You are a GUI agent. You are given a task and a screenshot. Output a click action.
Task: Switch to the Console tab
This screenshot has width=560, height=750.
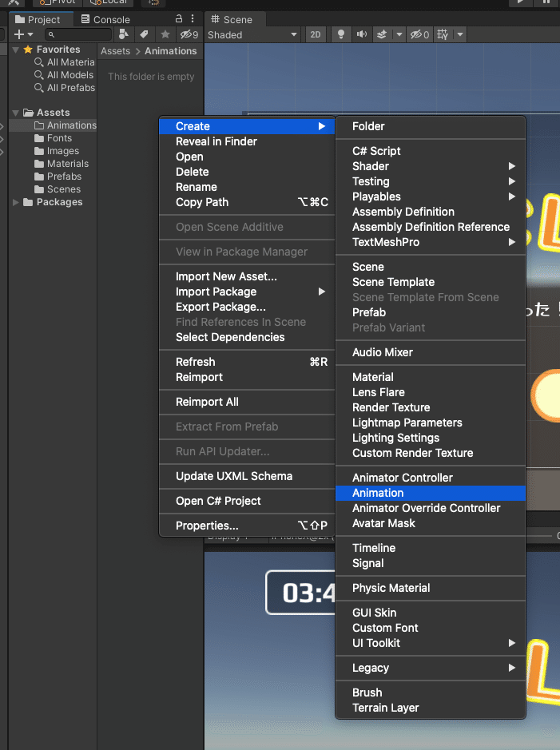[105, 20]
